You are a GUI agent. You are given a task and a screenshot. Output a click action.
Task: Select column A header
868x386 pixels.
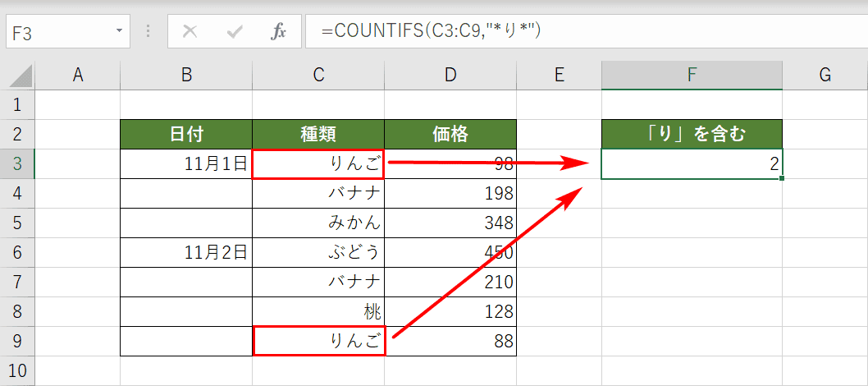[x=77, y=75]
